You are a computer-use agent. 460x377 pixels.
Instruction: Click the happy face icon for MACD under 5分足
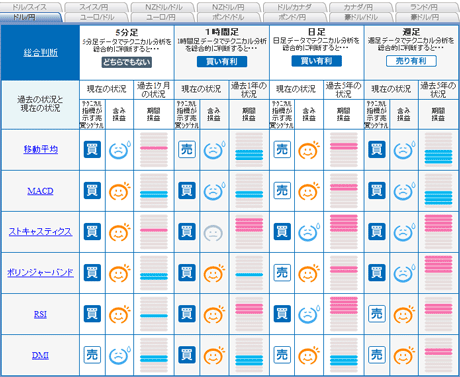119,191
